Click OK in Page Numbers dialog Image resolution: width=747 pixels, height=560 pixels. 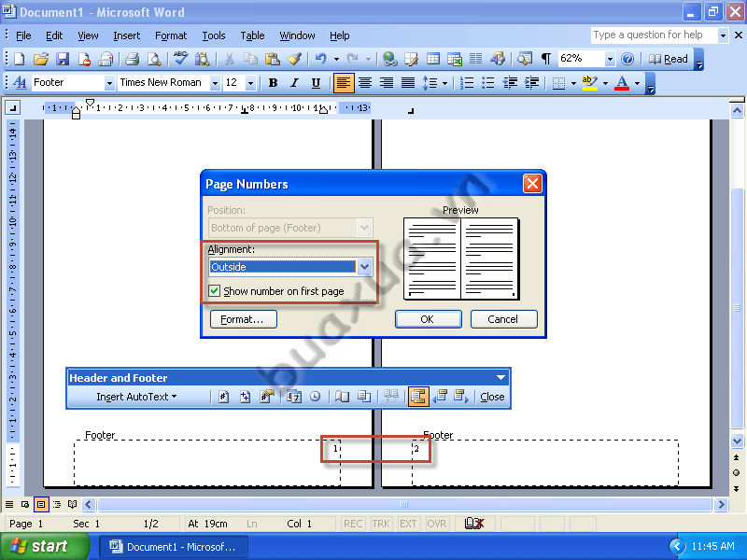coord(428,319)
